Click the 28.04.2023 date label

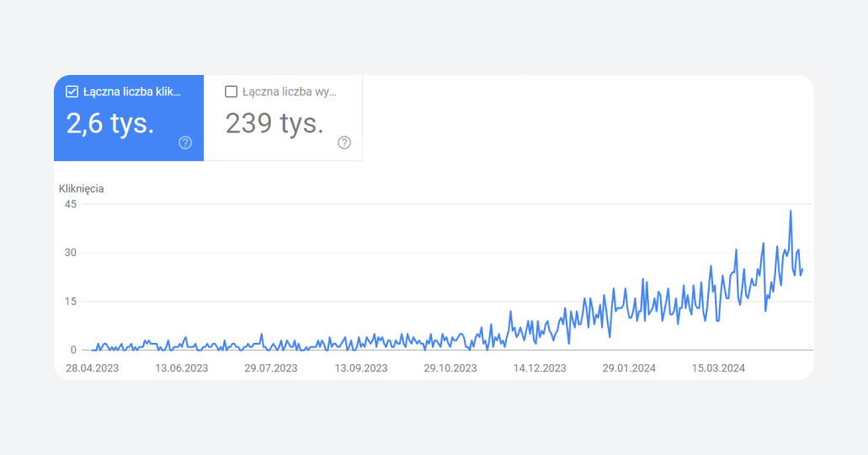pos(92,368)
